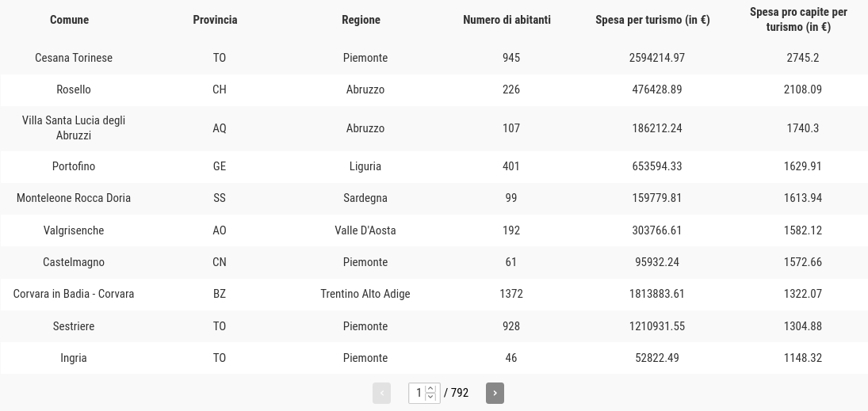This screenshot has width=868, height=411.
Task: Sort by the Regione column header
Action: 361,20
